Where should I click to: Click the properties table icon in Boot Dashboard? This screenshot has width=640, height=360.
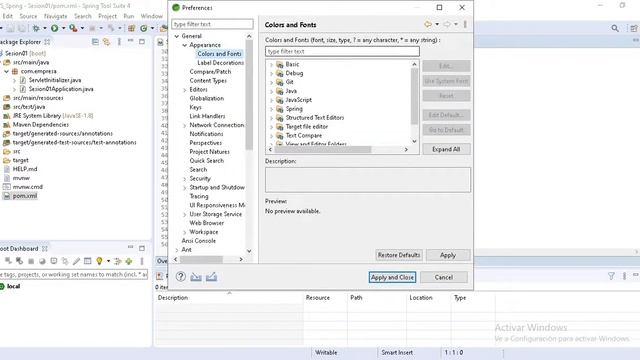click(x=87, y=261)
